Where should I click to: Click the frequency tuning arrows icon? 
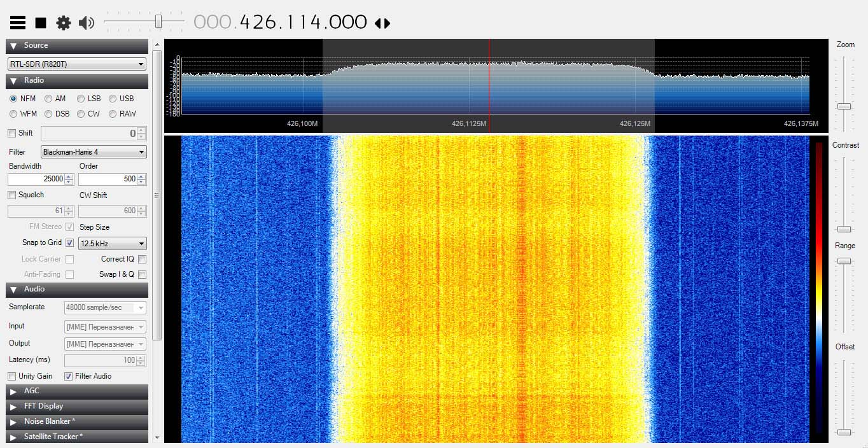382,23
